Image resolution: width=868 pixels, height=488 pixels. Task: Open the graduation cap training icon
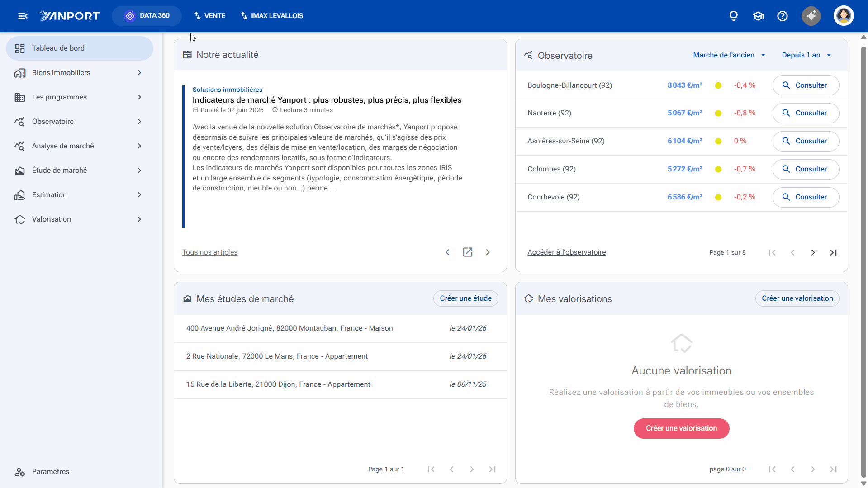[x=758, y=16]
